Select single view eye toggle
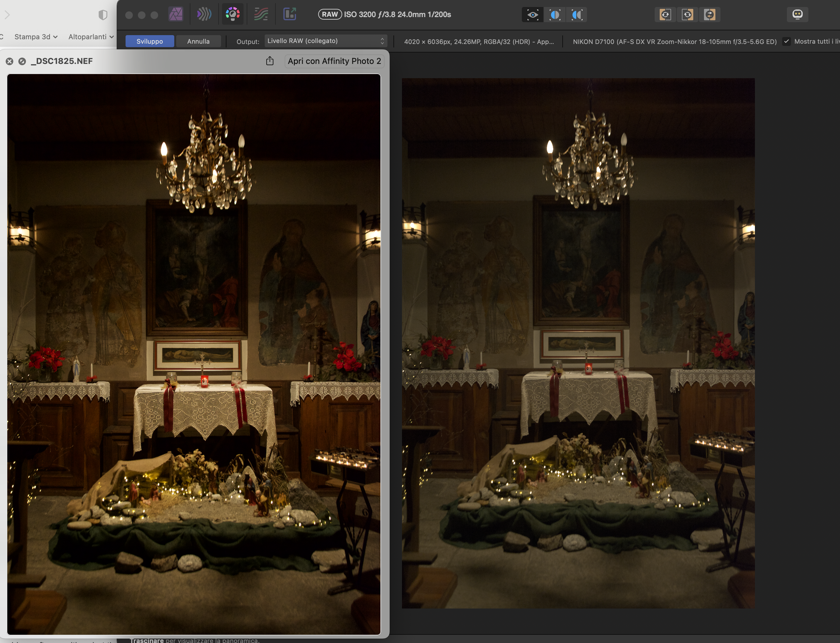840x643 pixels. click(533, 15)
